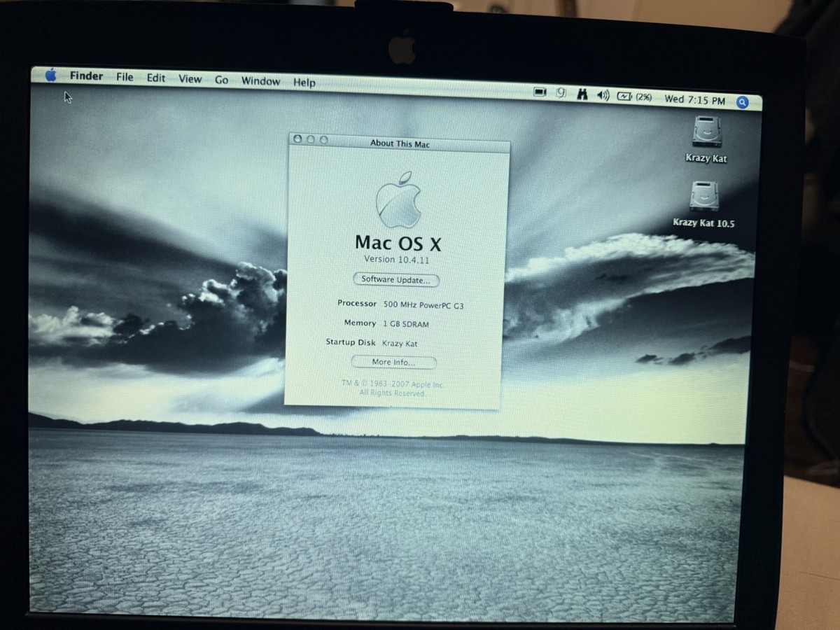Click the Mac OS X heading

[398, 243]
